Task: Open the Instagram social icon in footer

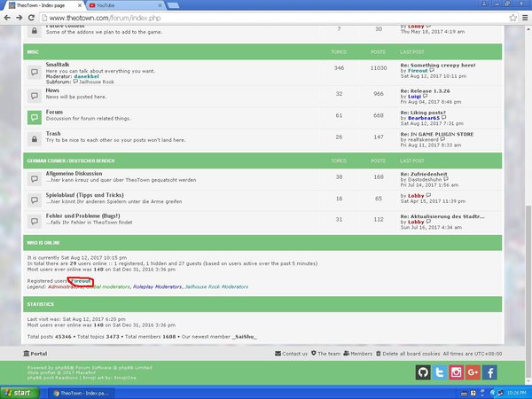Action: [456, 372]
